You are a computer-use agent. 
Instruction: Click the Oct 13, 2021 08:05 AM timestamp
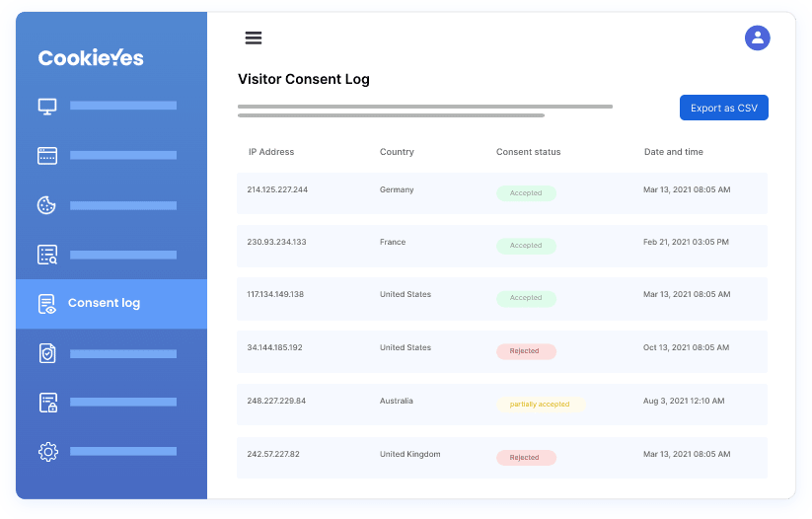tap(686, 347)
